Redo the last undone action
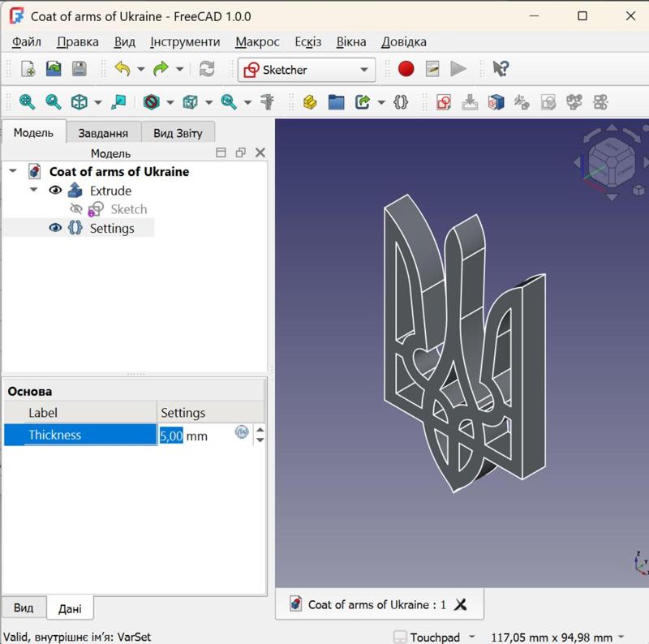 (x=161, y=69)
